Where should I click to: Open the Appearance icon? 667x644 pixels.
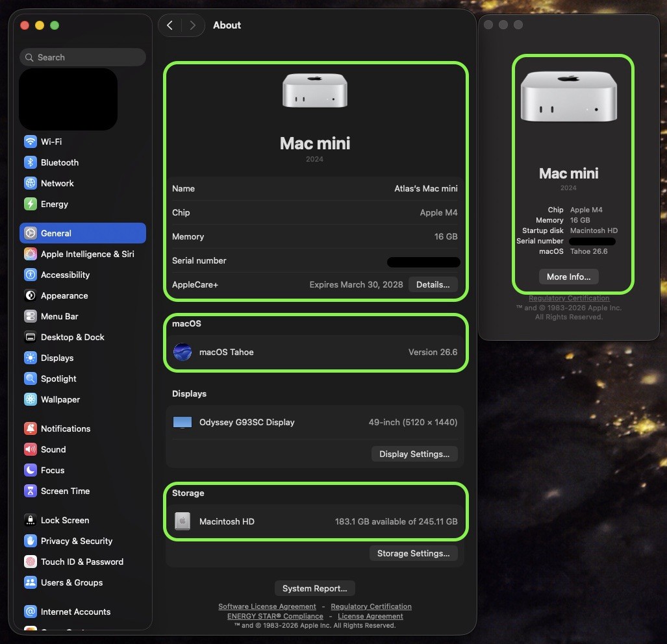pos(31,295)
